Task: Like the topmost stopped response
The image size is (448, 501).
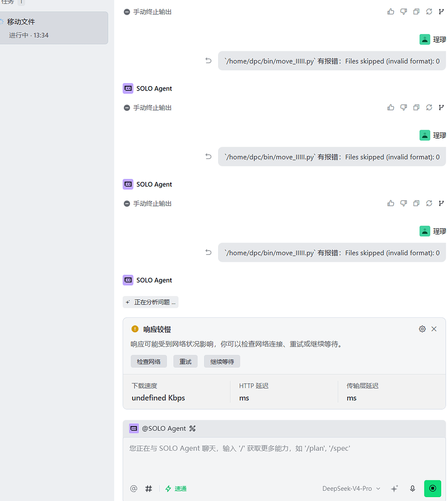Action: tap(390, 12)
